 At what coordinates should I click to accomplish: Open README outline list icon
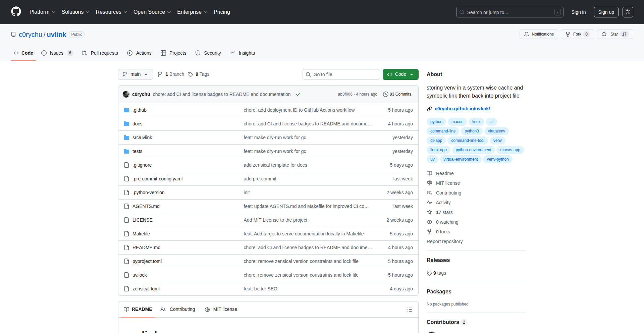410,309
